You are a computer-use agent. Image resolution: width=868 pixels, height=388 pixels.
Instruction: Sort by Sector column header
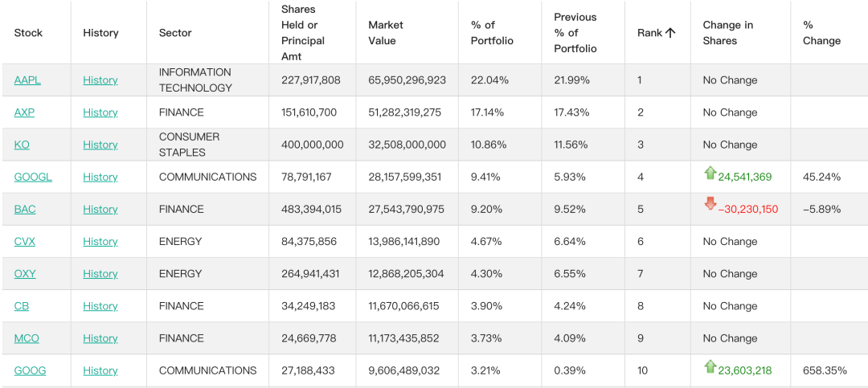pos(175,33)
